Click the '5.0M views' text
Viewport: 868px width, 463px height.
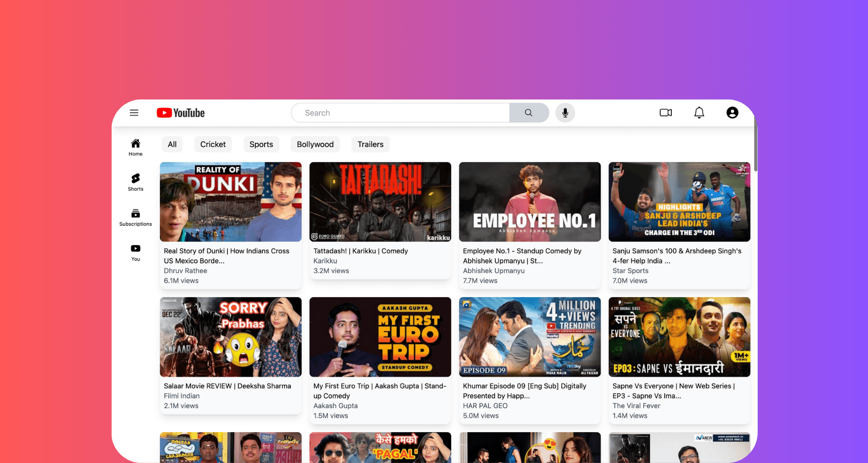point(481,416)
